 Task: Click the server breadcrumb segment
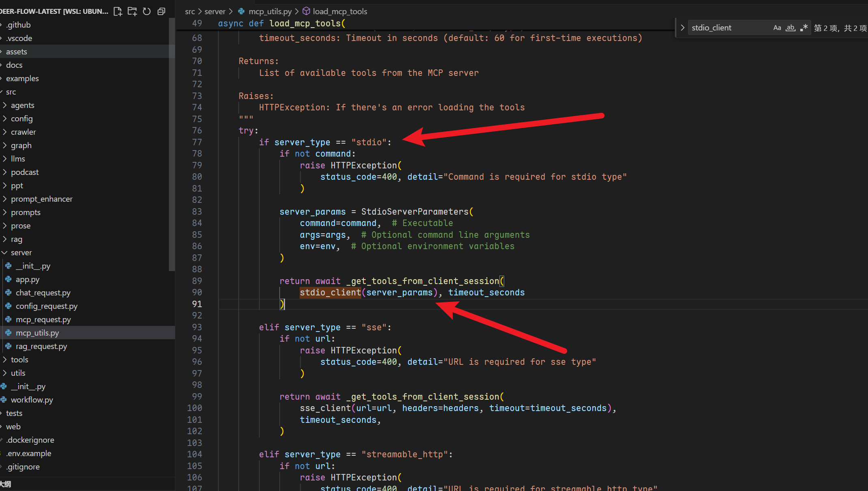(x=215, y=11)
